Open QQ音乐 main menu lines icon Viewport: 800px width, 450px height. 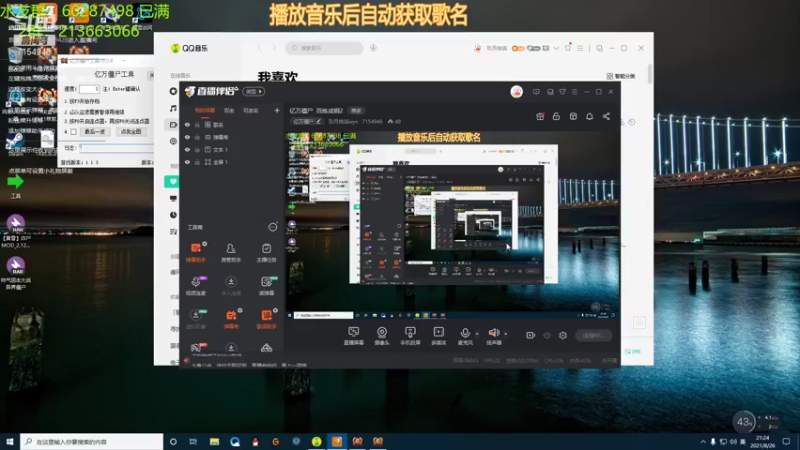tap(580, 48)
